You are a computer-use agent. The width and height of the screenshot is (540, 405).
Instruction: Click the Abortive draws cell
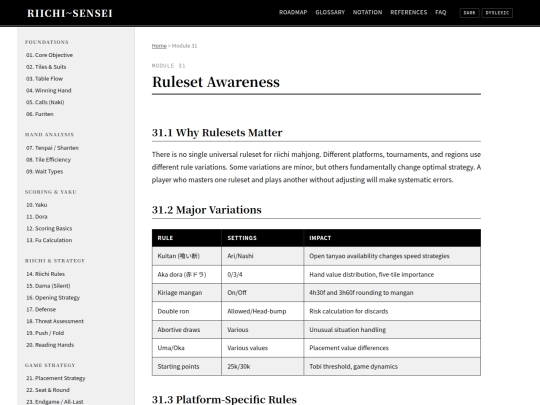click(187, 330)
